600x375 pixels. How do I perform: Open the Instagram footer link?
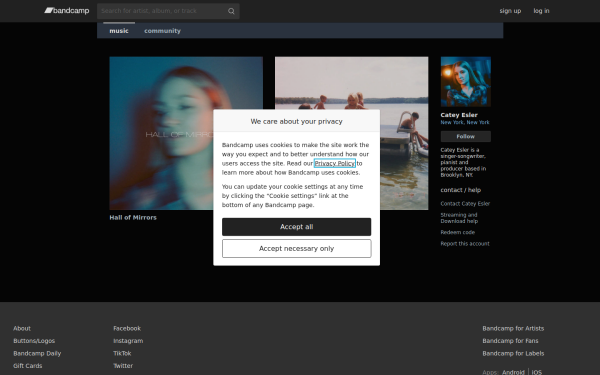[128, 341]
